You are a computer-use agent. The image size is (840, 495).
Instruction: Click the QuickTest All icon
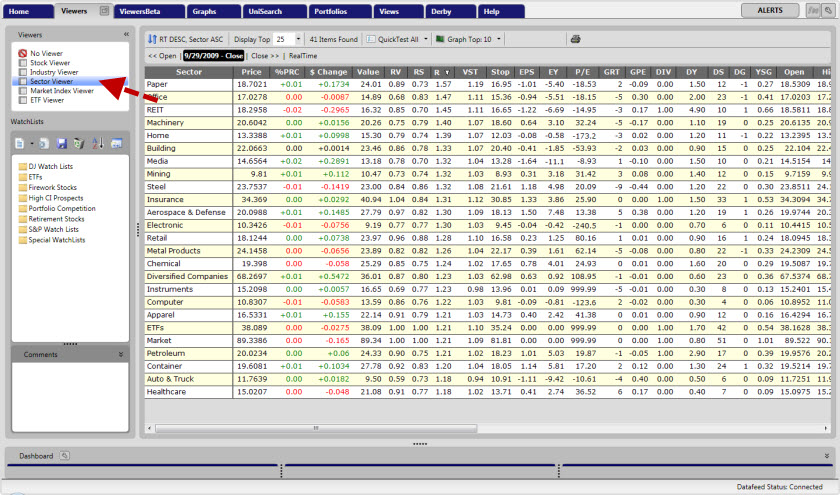click(370, 39)
